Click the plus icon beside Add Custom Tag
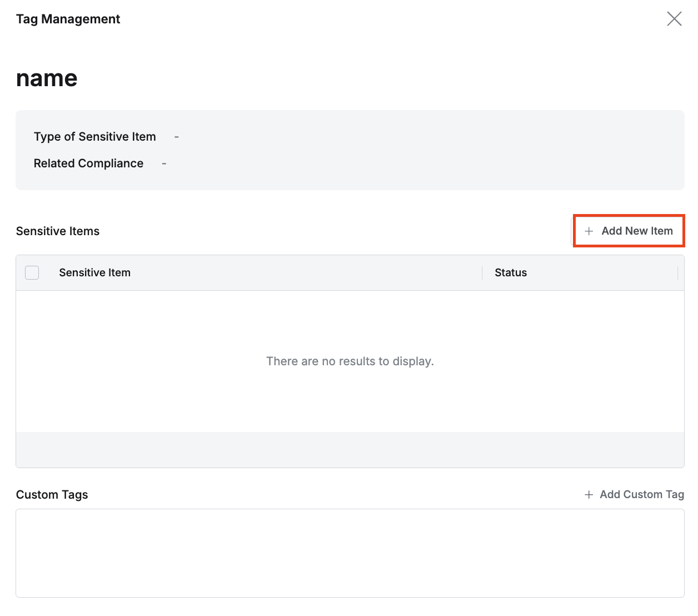This screenshot has width=698, height=616. click(589, 495)
